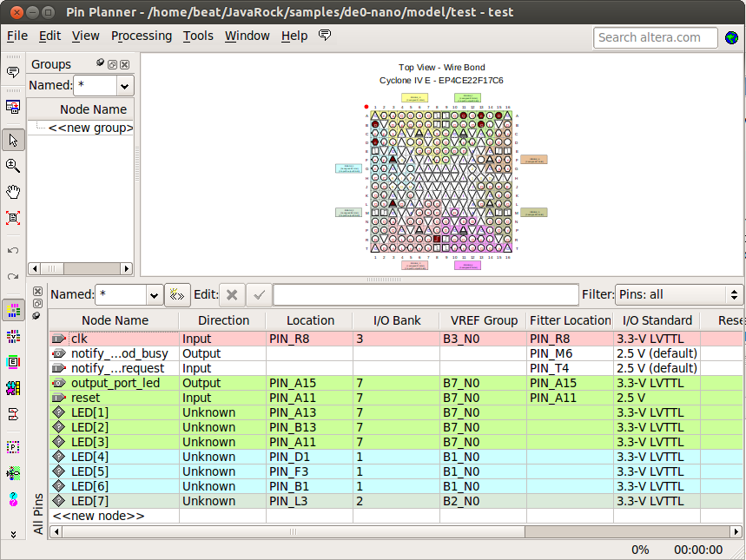746x560 pixels.
Task: Click the Location column header
Action: coord(310,320)
